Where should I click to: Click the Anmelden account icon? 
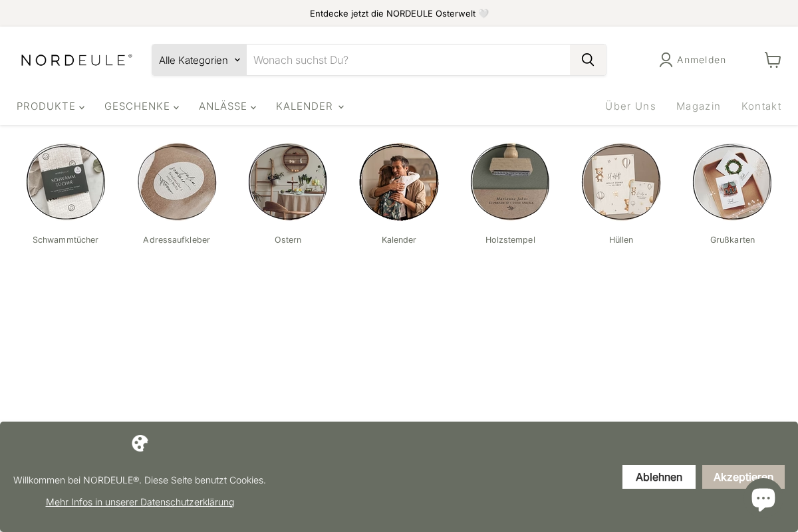666,60
